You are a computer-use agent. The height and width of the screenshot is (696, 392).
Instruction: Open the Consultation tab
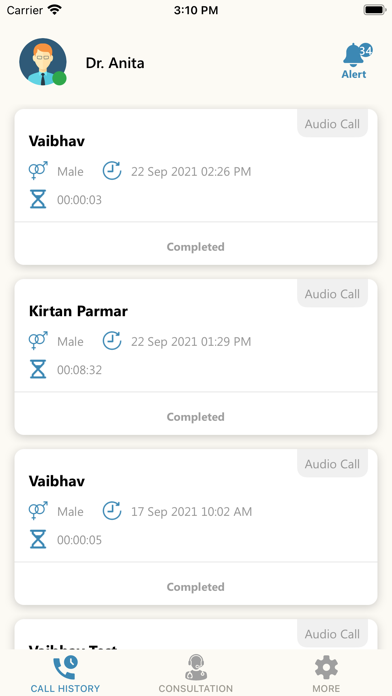tap(196, 674)
